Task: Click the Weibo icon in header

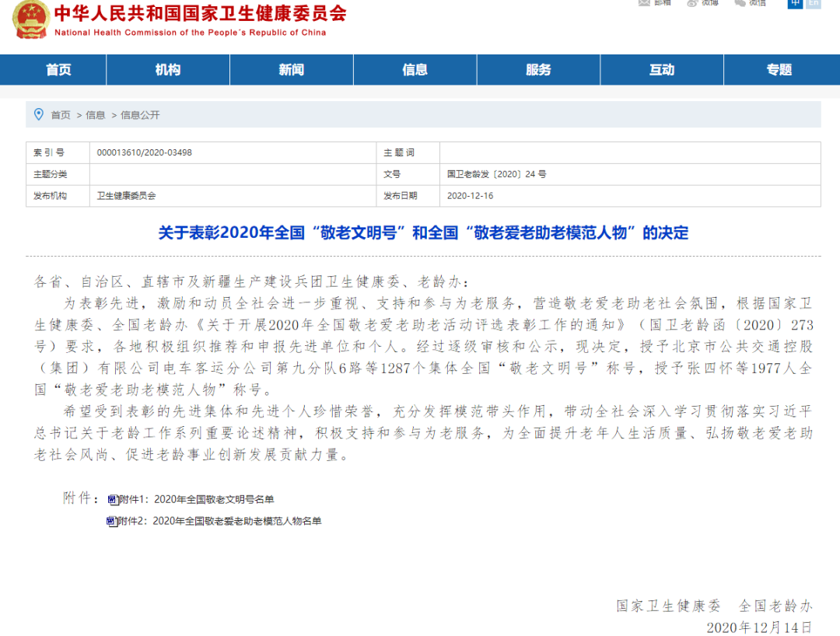Action: click(x=692, y=2)
